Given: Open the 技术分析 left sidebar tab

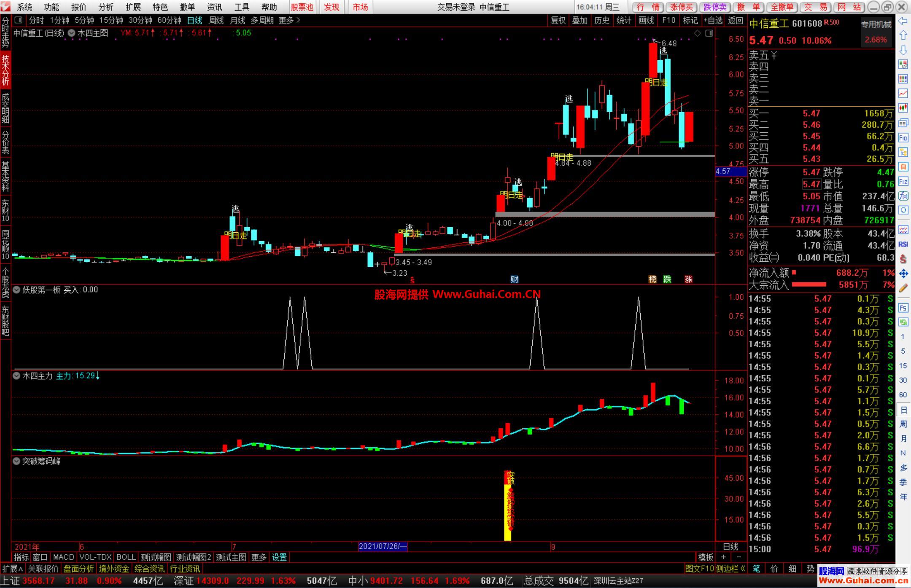Looking at the screenshot, I should click(x=5, y=70).
